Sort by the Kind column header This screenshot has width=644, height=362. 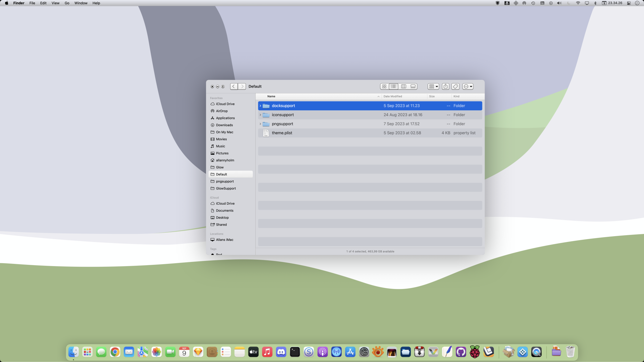point(456,97)
